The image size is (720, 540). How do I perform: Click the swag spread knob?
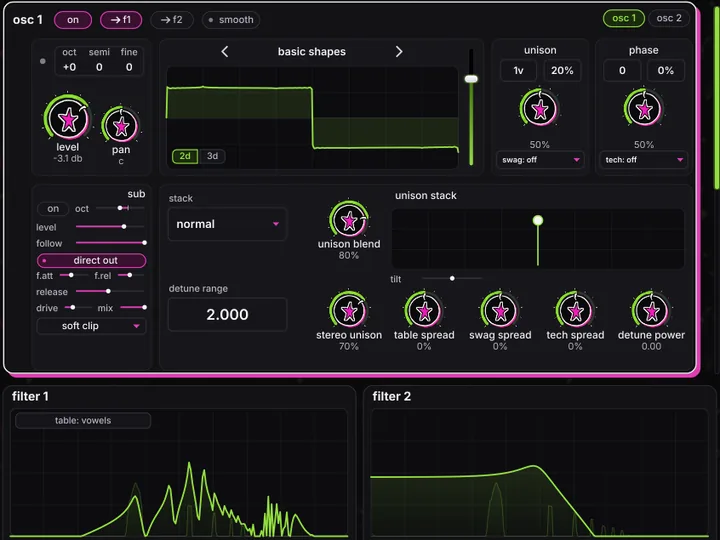500,311
